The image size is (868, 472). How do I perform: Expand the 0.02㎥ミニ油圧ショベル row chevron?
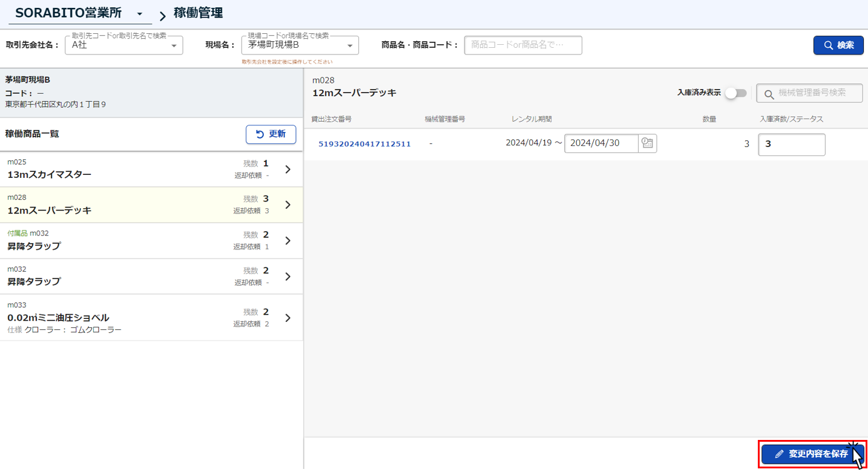tap(288, 318)
